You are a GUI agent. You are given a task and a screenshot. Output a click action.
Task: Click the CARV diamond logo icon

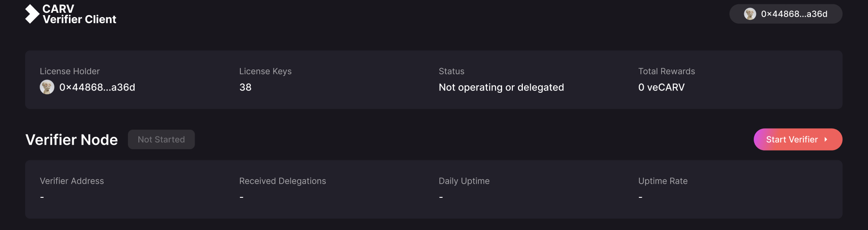[x=32, y=14]
